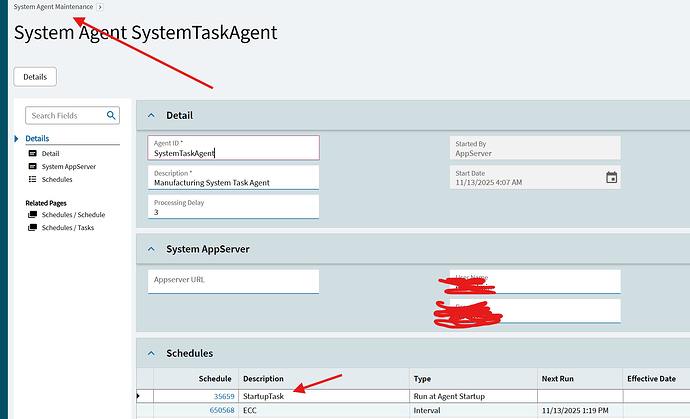Click the Schedules / Tasks related page icon

(33, 228)
